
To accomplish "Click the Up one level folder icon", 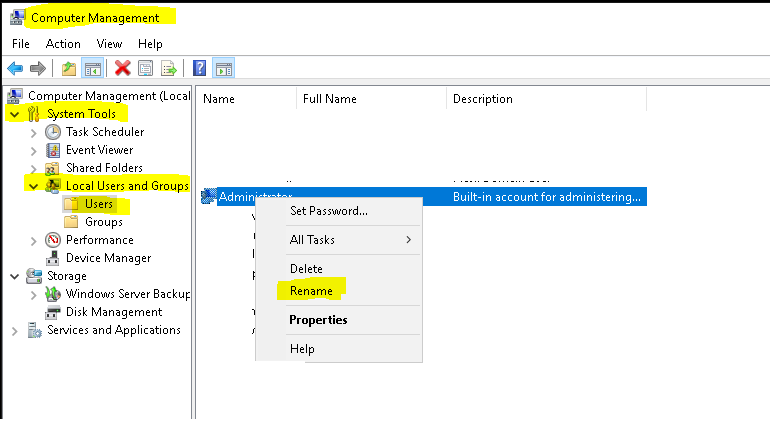I will pos(68,69).
